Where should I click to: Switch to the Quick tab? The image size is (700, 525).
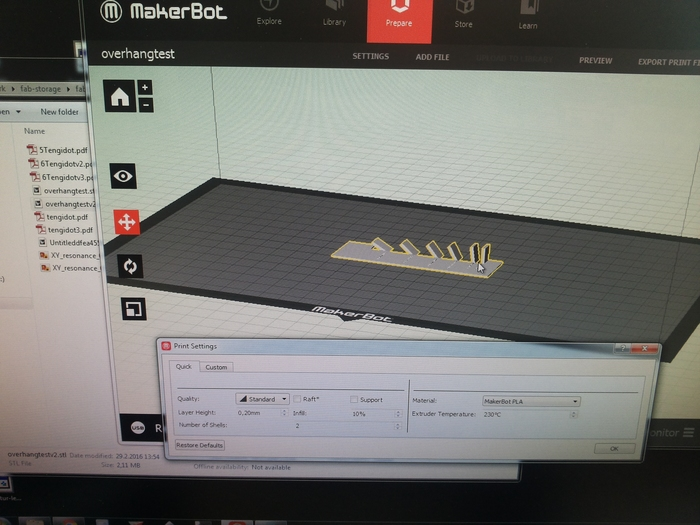(x=183, y=366)
